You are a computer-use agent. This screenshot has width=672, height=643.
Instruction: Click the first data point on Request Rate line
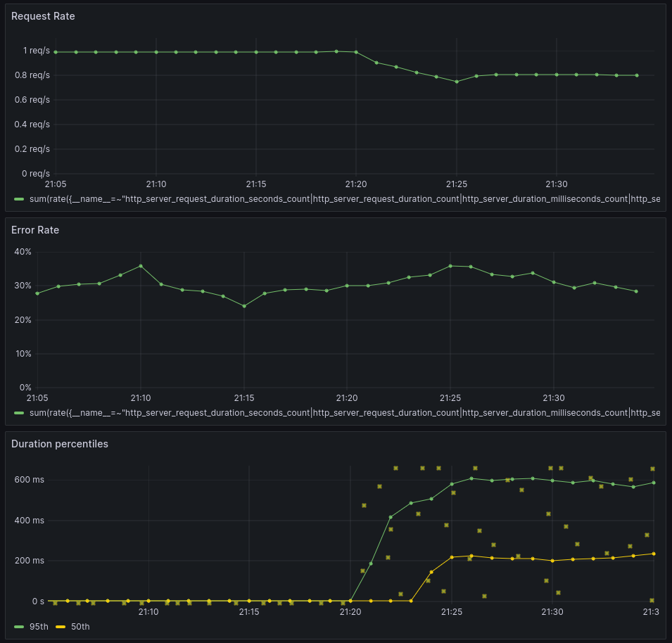(55, 51)
